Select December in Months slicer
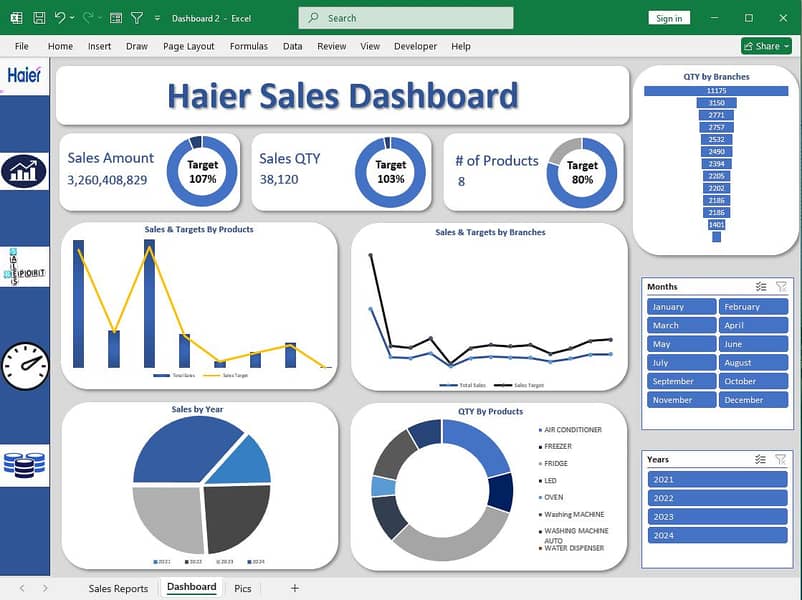Viewport: 802px width, 600px height. 753,400
